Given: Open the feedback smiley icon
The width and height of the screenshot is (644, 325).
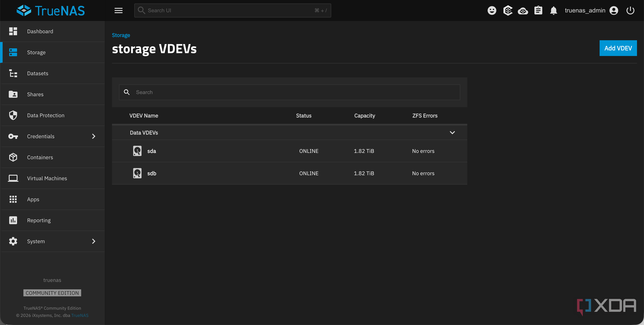Looking at the screenshot, I should [492, 10].
